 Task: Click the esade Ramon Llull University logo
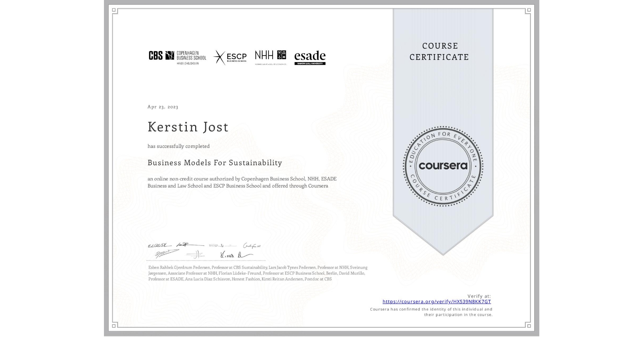309,57
